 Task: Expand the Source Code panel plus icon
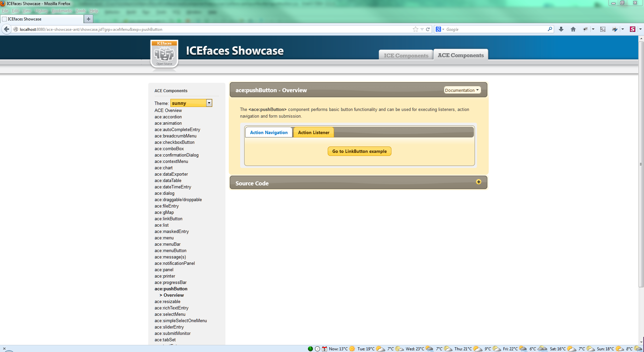point(479,182)
